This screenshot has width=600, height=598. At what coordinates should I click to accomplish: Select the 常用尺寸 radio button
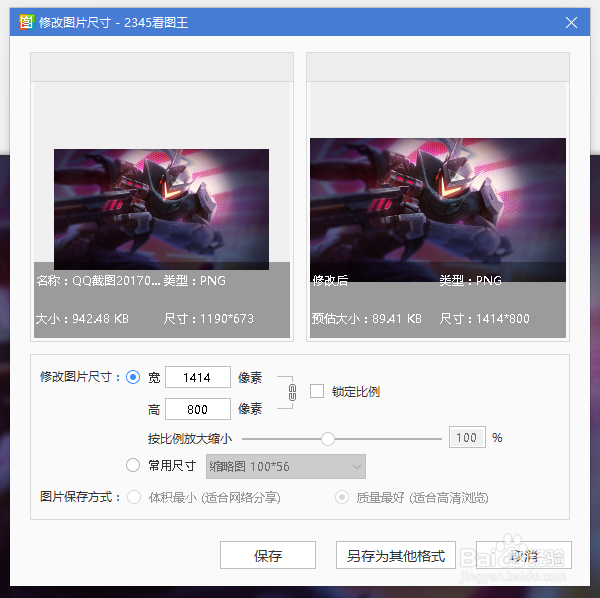click(133, 465)
